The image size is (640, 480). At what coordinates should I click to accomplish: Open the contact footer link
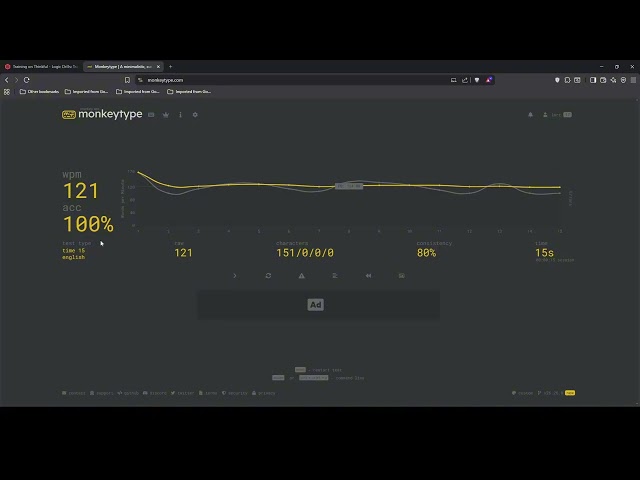tap(73, 393)
